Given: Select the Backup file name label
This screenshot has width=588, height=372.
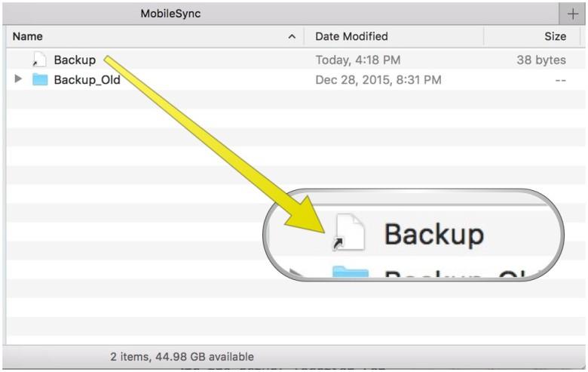Looking at the screenshot, I should pyautogui.click(x=75, y=60).
